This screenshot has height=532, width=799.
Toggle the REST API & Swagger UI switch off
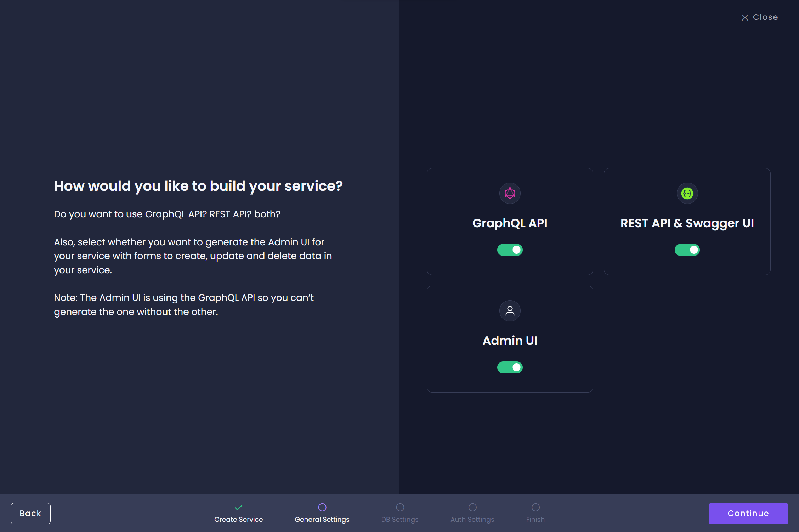coord(687,250)
